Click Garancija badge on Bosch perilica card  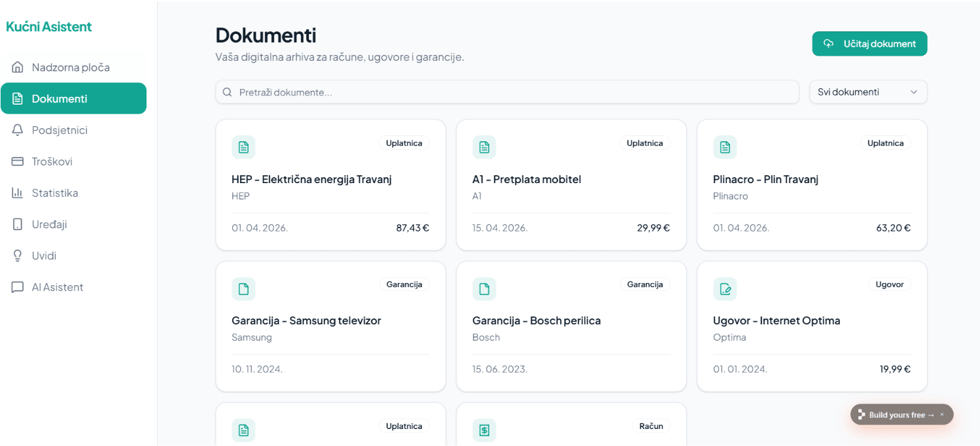tap(645, 284)
